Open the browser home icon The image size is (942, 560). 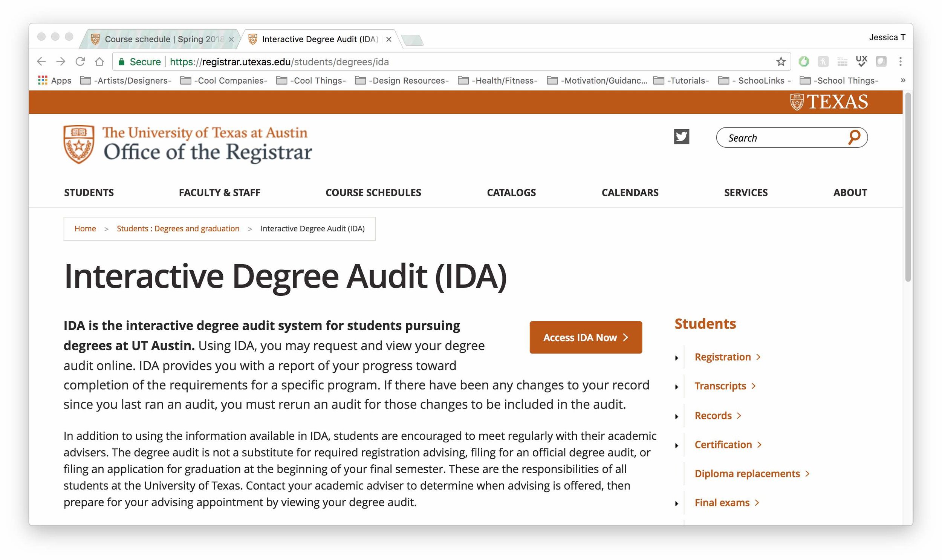pyautogui.click(x=99, y=61)
